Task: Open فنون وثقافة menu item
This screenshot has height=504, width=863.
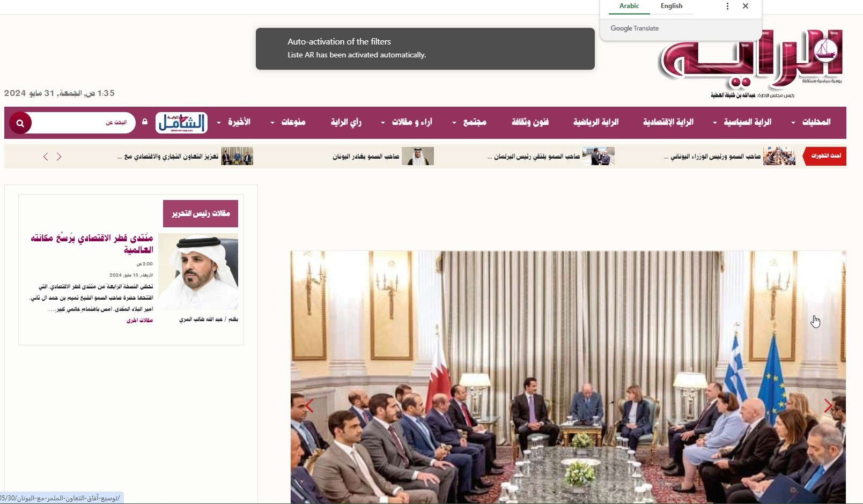Action: click(530, 122)
